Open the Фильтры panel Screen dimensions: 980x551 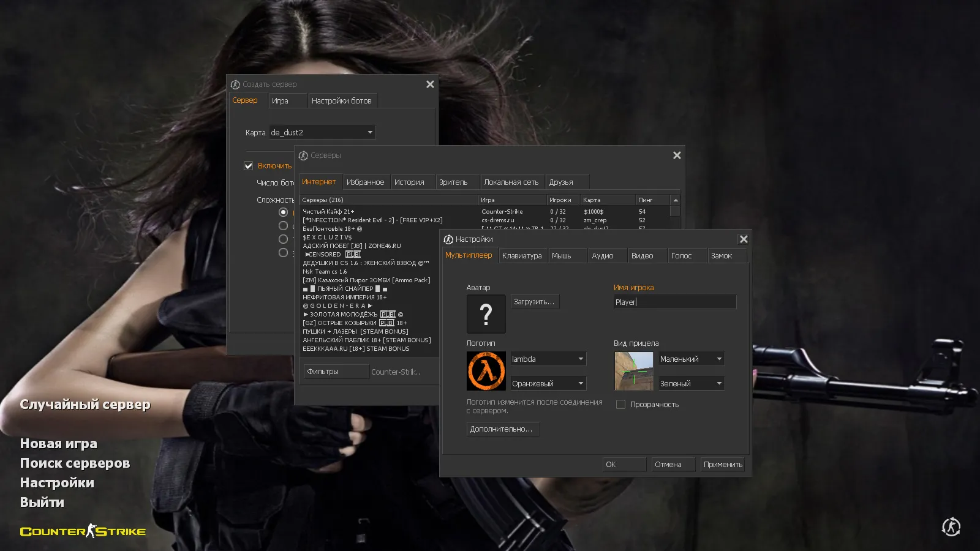pyautogui.click(x=336, y=371)
